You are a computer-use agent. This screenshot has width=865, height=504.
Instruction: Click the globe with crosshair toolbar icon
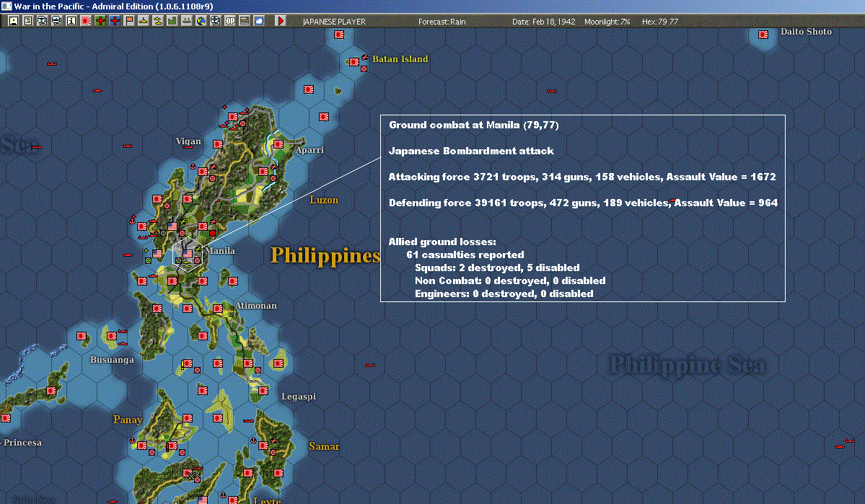tap(215, 21)
